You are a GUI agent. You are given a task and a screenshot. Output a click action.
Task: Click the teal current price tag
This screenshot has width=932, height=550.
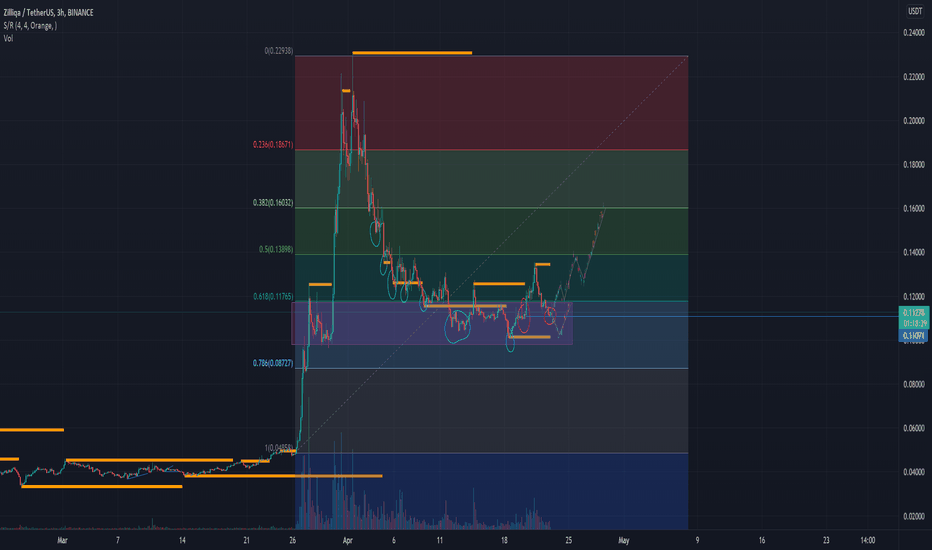(x=914, y=318)
